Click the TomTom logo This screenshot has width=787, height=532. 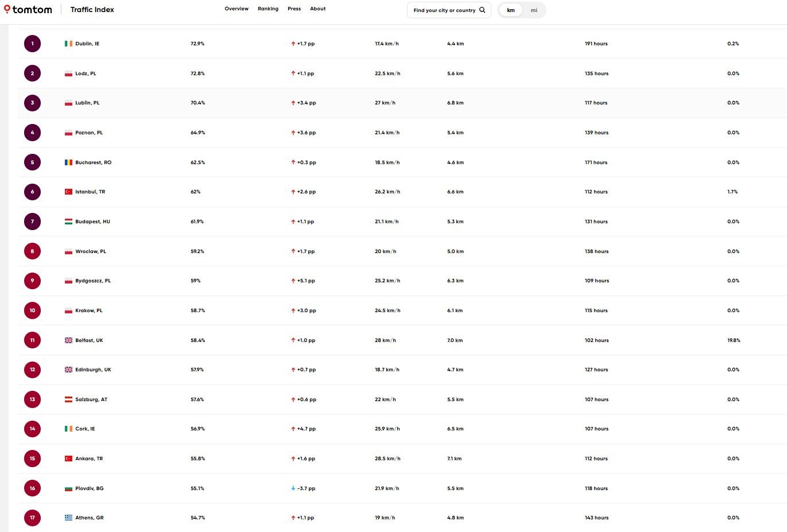pyautogui.click(x=28, y=10)
